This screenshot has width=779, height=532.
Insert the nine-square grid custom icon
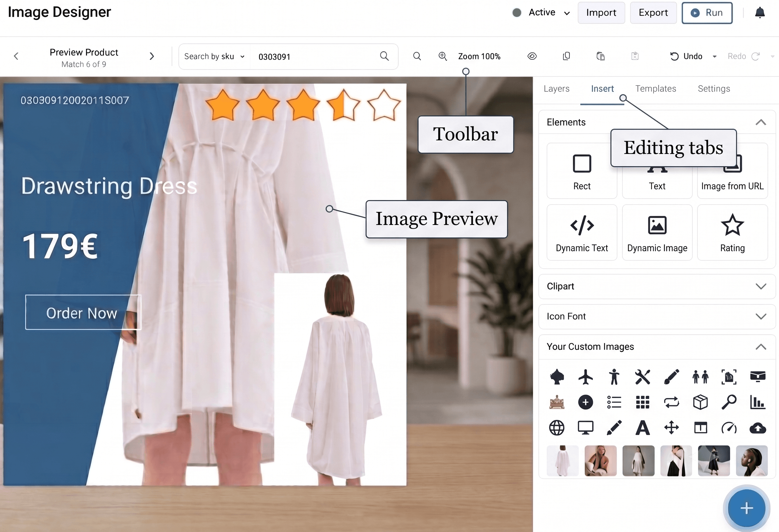642,402
